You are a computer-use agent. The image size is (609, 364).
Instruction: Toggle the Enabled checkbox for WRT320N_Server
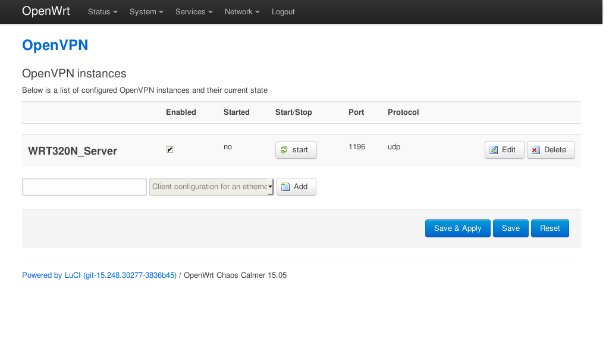pyautogui.click(x=169, y=150)
